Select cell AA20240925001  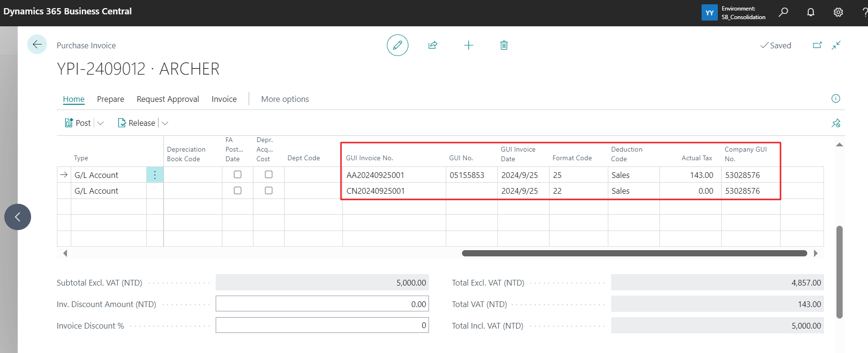pyautogui.click(x=395, y=175)
